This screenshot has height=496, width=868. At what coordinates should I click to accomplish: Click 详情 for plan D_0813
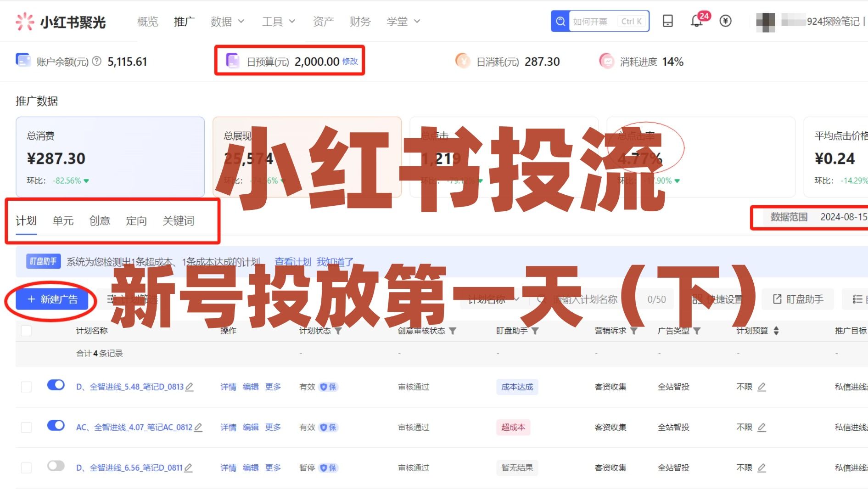(x=228, y=387)
